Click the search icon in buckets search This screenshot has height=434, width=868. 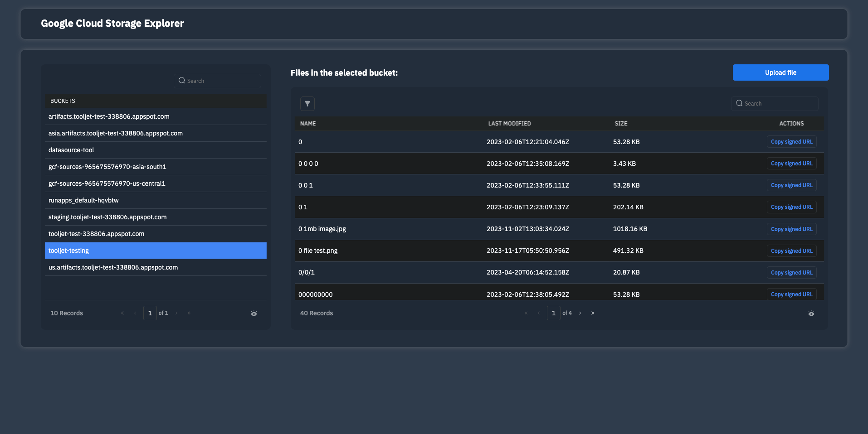tap(182, 81)
